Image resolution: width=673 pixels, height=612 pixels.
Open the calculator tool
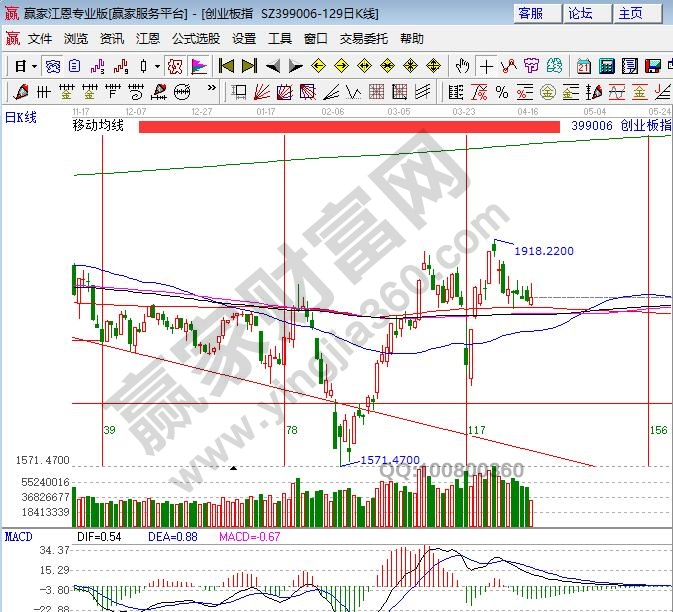coord(608,66)
